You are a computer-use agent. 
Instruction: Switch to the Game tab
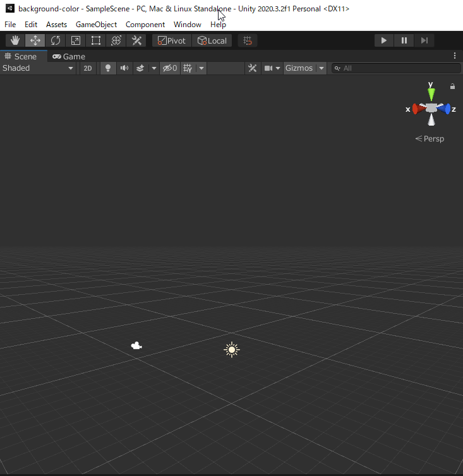(x=69, y=56)
